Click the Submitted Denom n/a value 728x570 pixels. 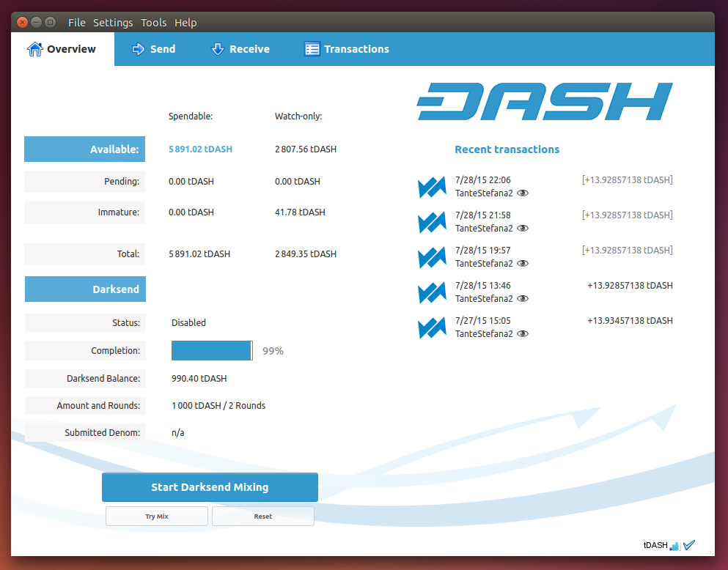coord(178,433)
